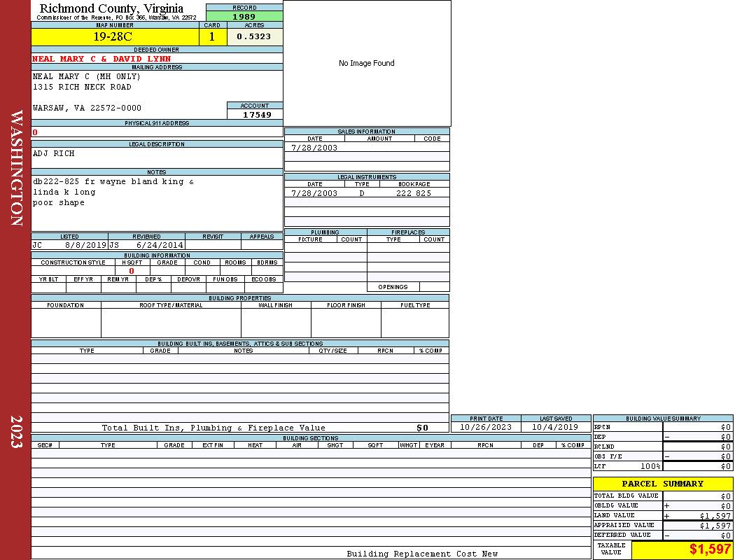Click the Washington label on red sidebar
The image size is (735, 560).
[x=16, y=168]
